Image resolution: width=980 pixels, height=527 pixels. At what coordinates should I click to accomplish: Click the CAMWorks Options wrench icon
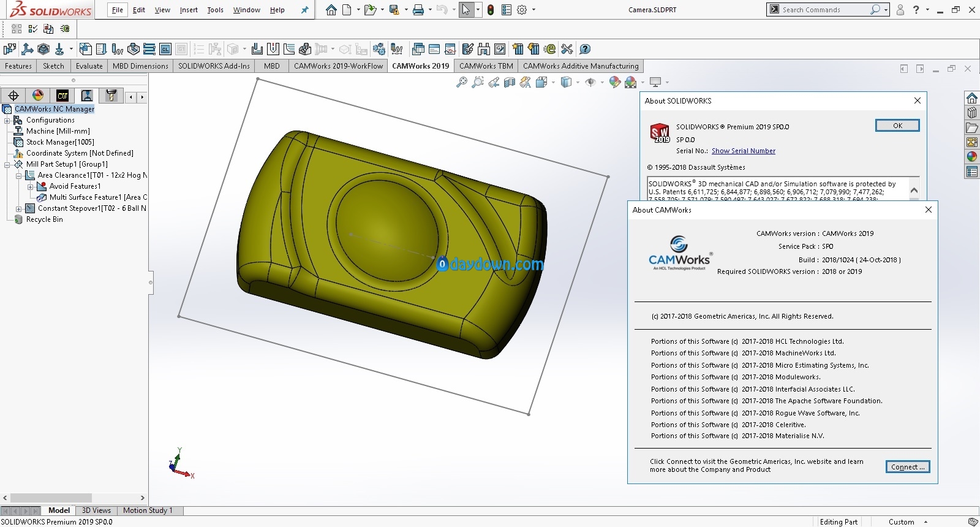click(x=567, y=49)
